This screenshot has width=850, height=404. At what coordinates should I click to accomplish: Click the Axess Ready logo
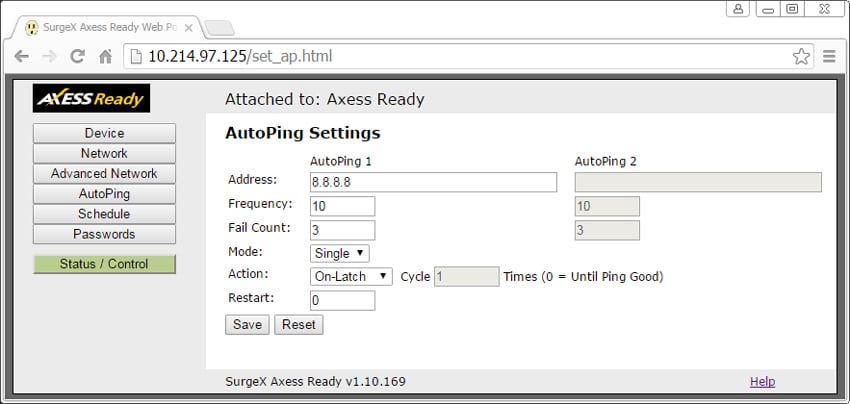pyautogui.click(x=91, y=98)
